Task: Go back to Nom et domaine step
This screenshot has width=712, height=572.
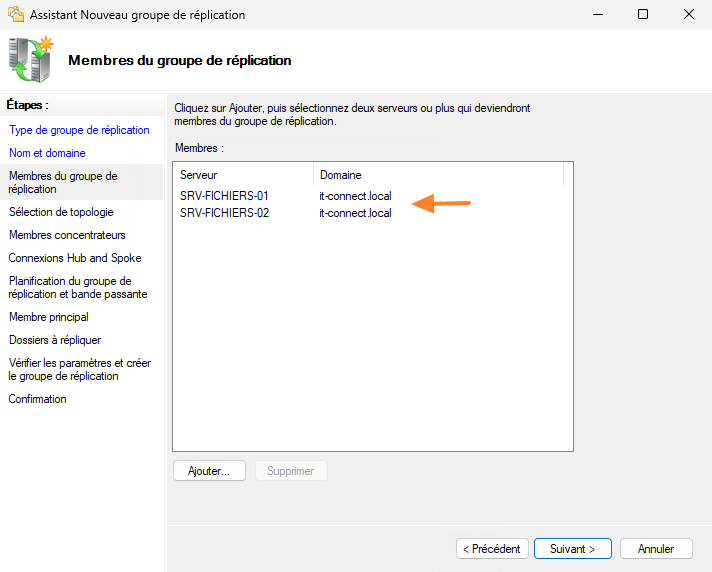Action: 47,153
